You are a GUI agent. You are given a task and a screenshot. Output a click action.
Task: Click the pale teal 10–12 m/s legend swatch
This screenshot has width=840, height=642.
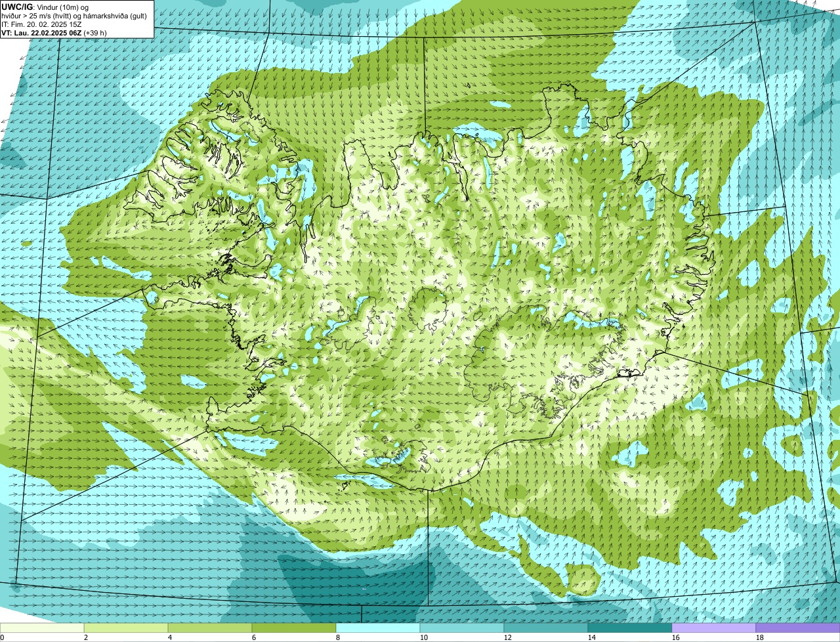pos(462,628)
